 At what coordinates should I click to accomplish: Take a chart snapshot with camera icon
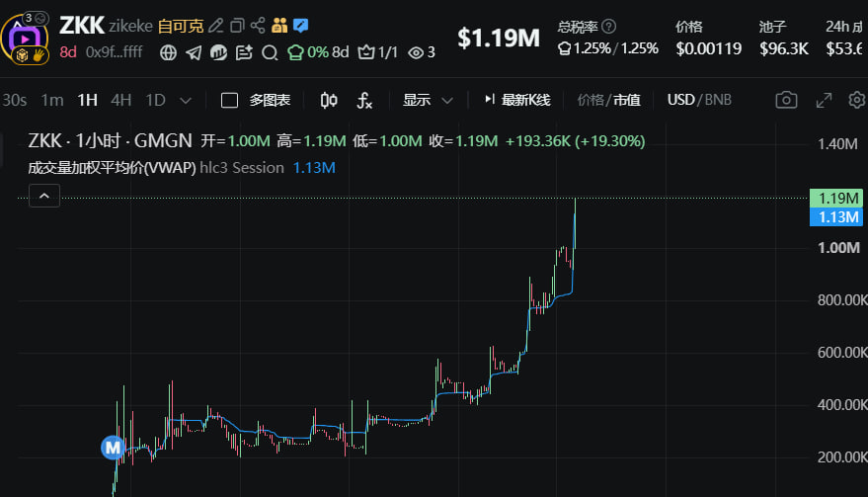pyautogui.click(x=786, y=100)
